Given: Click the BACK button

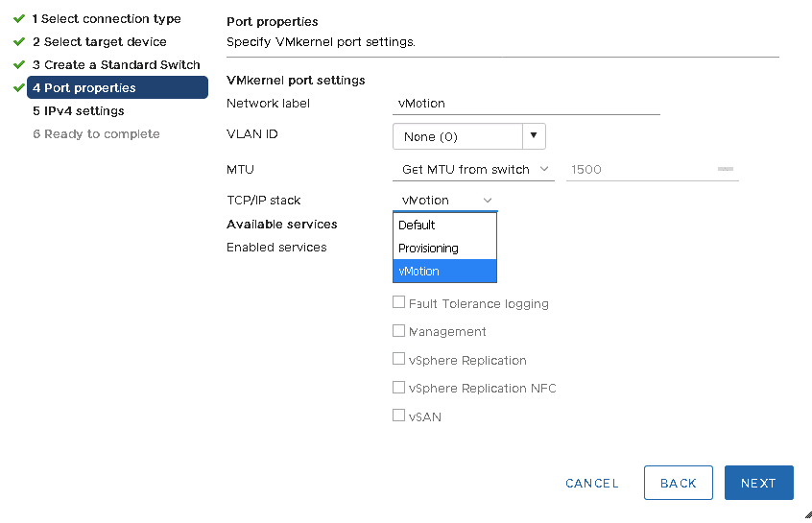Looking at the screenshot, I should [x=679, y=483].
